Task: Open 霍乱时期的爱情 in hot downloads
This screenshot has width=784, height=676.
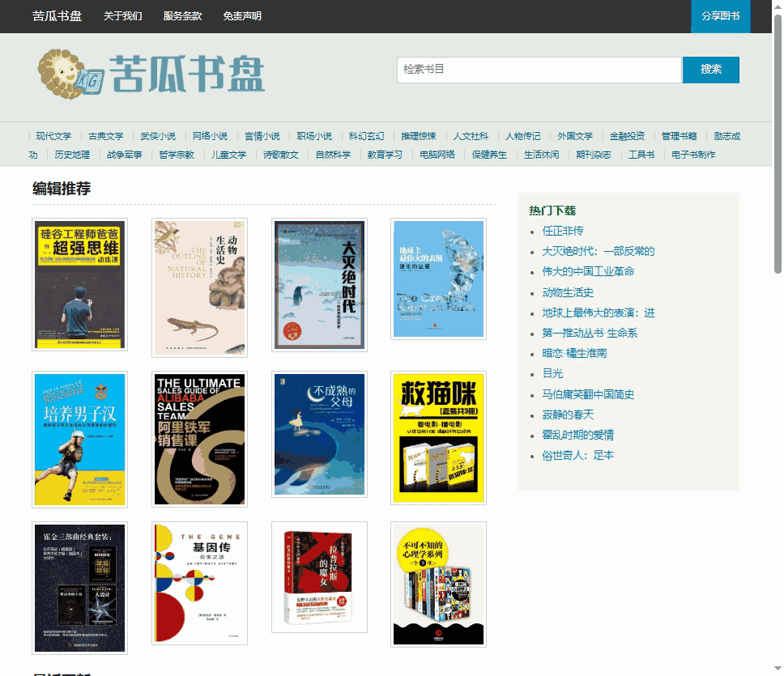Action: click(577, 435)
